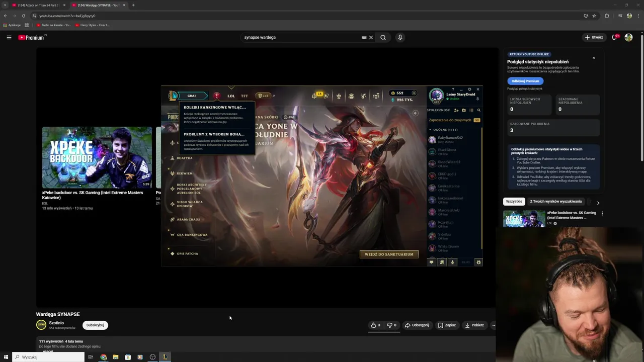The image size is (644, 362).
Task: Click the Udostępnij share button
Action: click(x=417, y=325)
